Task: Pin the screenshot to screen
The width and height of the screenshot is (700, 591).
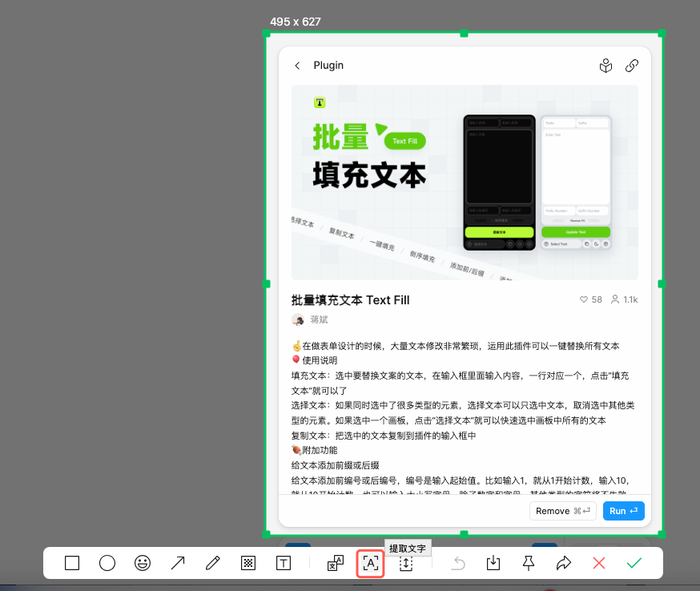Action: pos(529,563)
